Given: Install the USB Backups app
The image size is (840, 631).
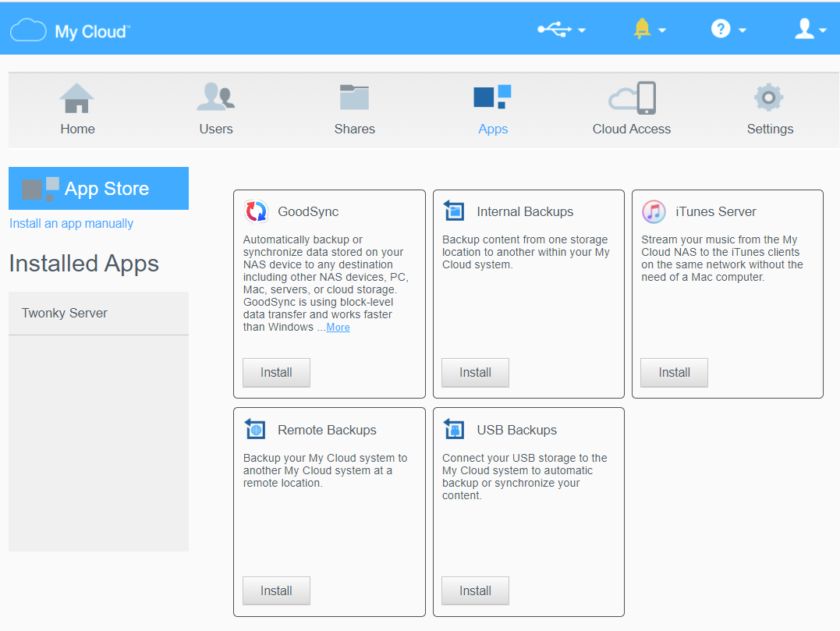Looking at the screenshot, I should [x=475, y=590].
